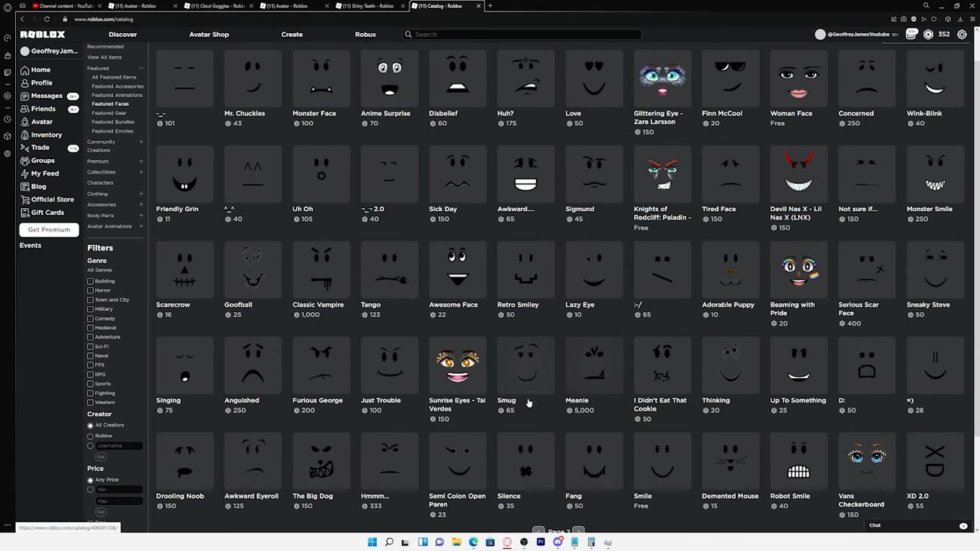Check the Sci-Fi genre checkbox

tap(90, 346)
